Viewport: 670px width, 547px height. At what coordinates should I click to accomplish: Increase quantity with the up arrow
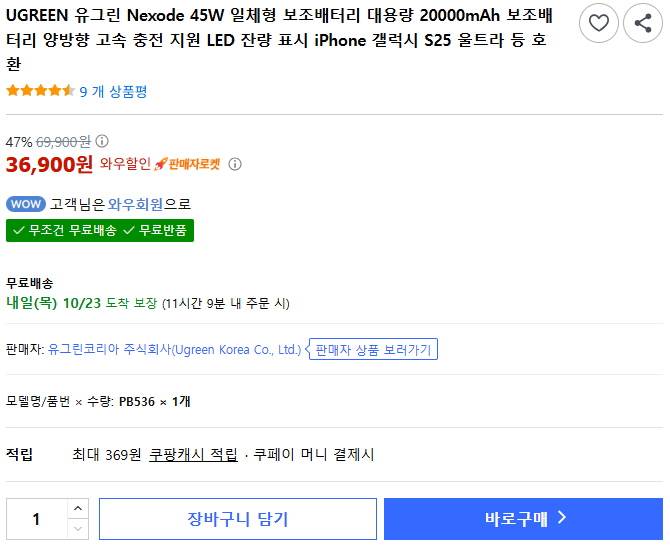[x=78, y=508]
